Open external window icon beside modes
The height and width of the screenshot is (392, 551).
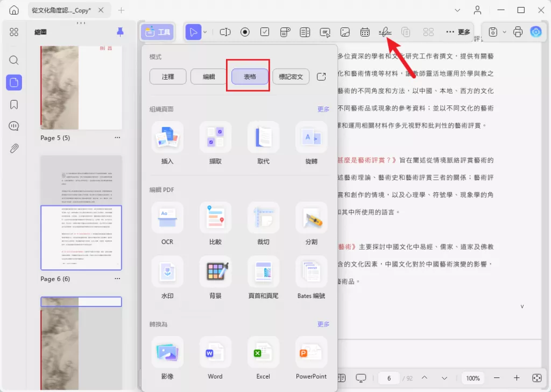click(x=321, y=76)
